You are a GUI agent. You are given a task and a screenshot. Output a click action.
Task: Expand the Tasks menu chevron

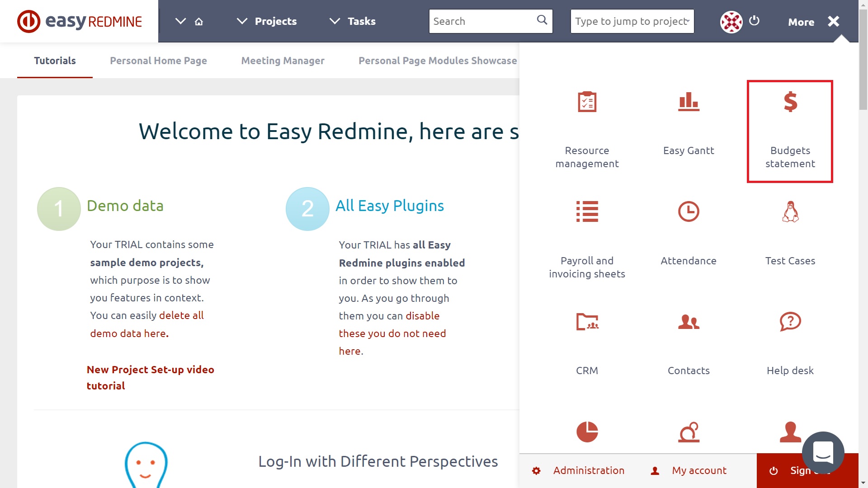tap(335, 21)
